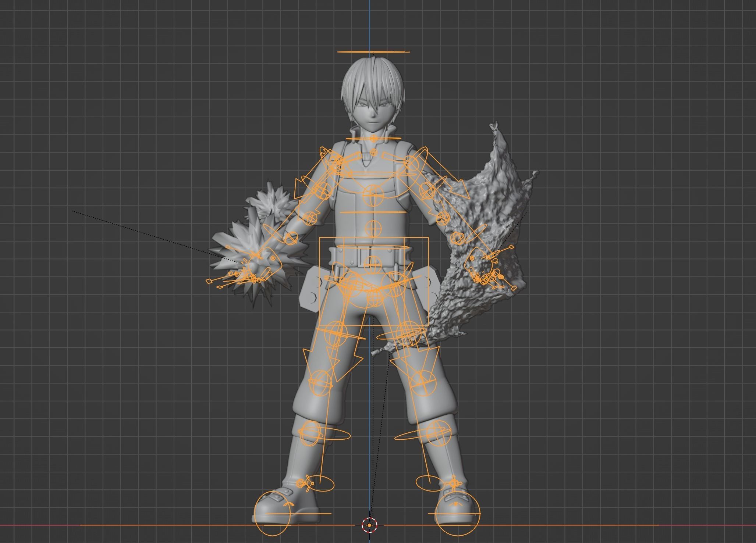756x543 pixels.
Task: Select the hips sphere control on the belt buckle
Action: coord(373,265)
